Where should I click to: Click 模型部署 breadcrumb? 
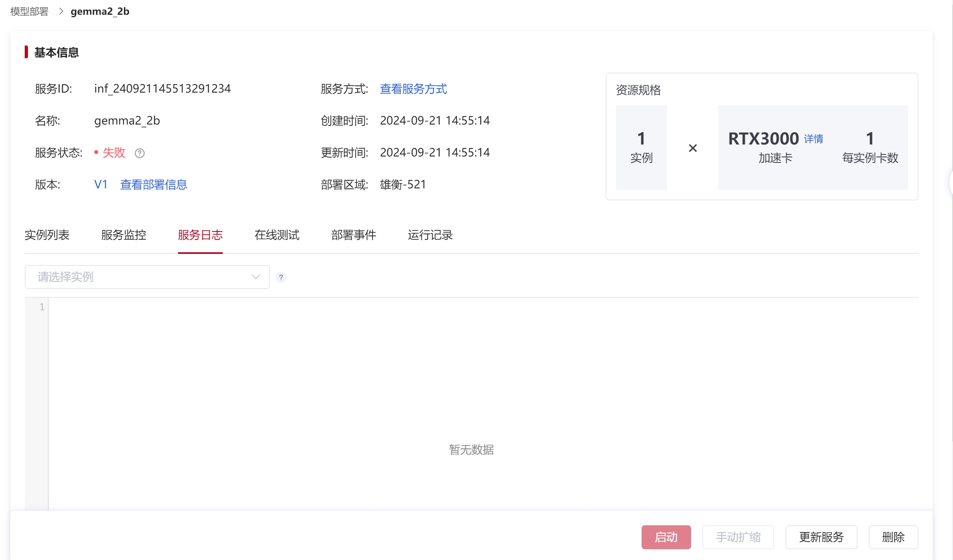(29, 11)
